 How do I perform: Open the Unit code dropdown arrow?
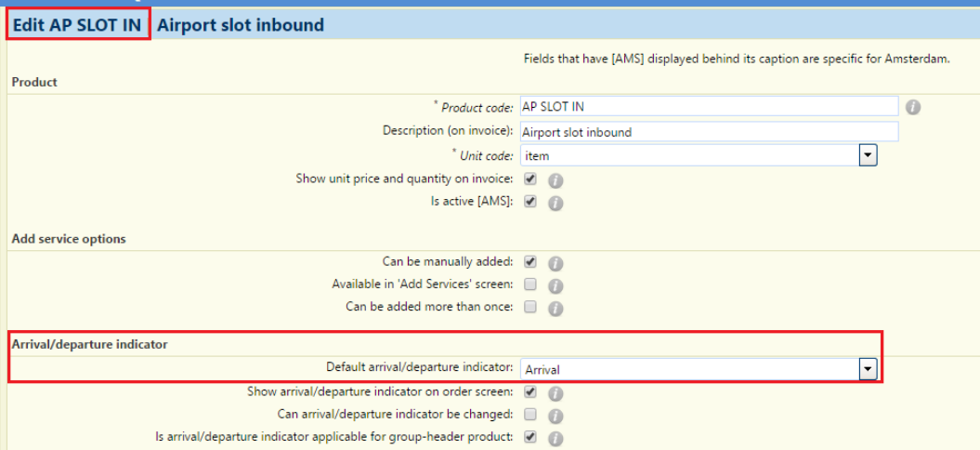pos(868,155)
